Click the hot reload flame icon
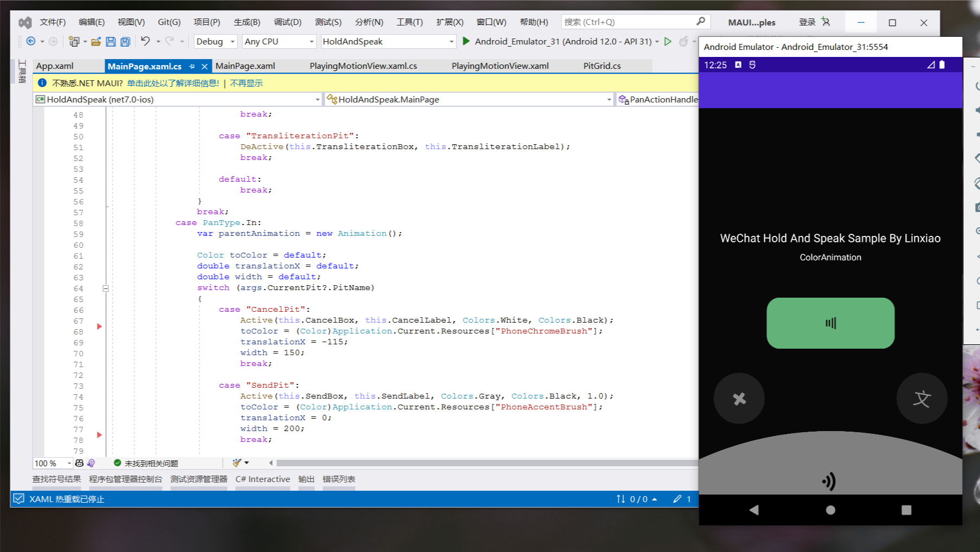Image resolution: width=980 pixels, height=552 pixels. [684, 41]
